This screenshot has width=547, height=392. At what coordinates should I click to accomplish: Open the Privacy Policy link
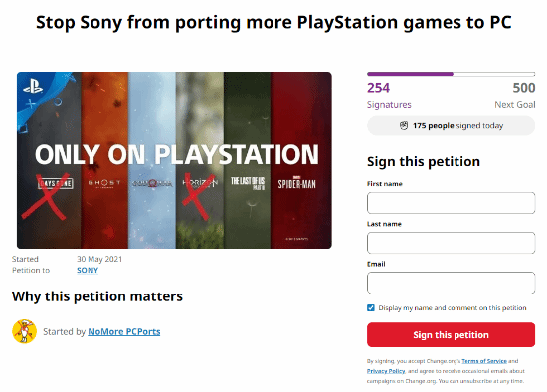[x=386, y=371]
